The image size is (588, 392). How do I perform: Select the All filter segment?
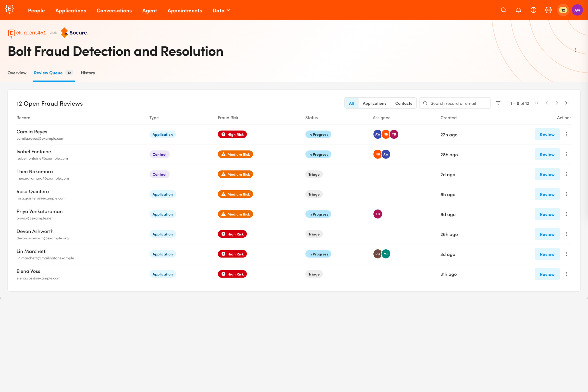pyautogui.click(x=351, y=103)
